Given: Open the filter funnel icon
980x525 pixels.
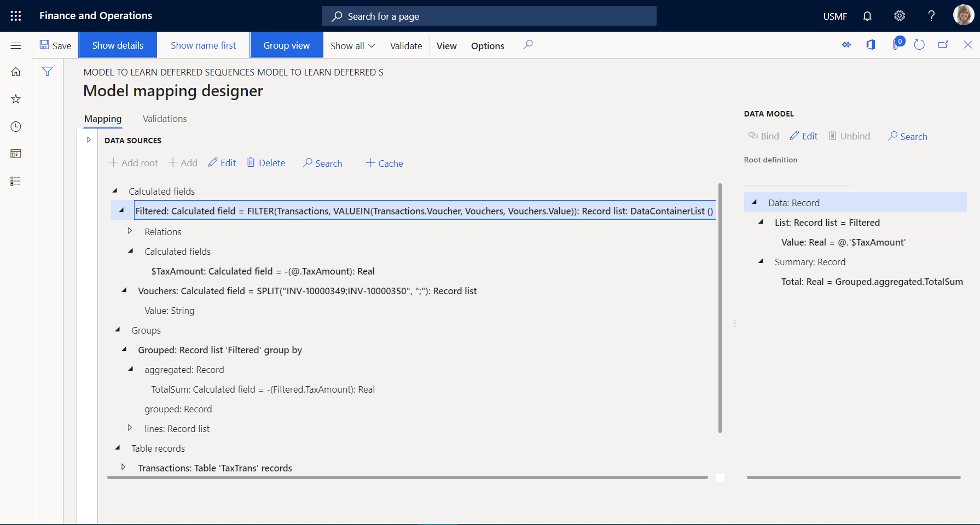Looking at the screenshot, I should (x=48, y=71).
